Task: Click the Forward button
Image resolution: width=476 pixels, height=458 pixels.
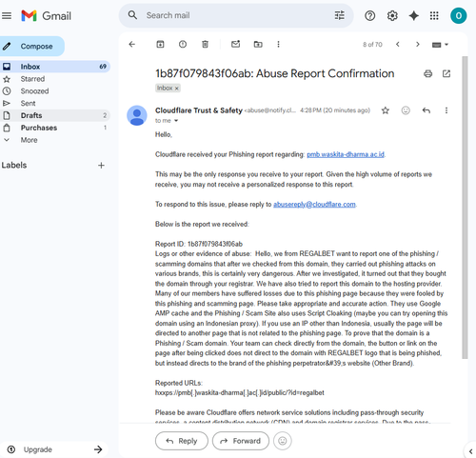Action: (x=241, y=441)
